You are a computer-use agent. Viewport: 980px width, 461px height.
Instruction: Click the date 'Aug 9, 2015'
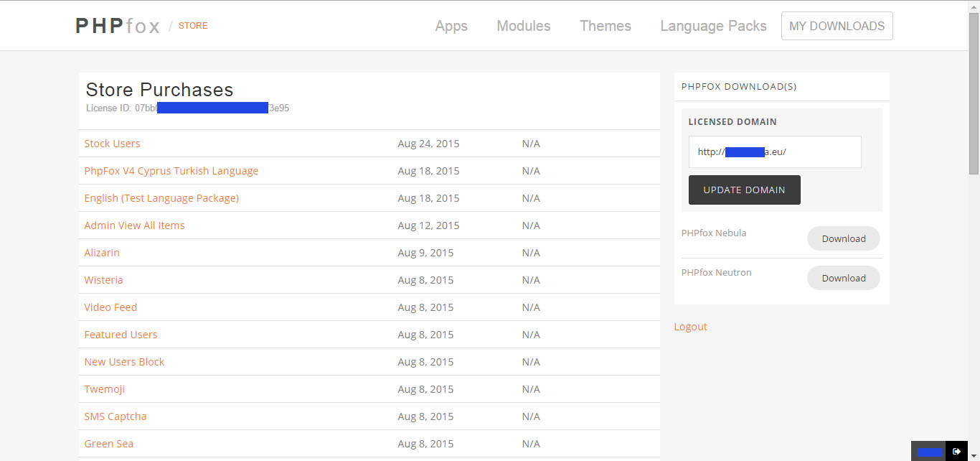click(425, 253)
